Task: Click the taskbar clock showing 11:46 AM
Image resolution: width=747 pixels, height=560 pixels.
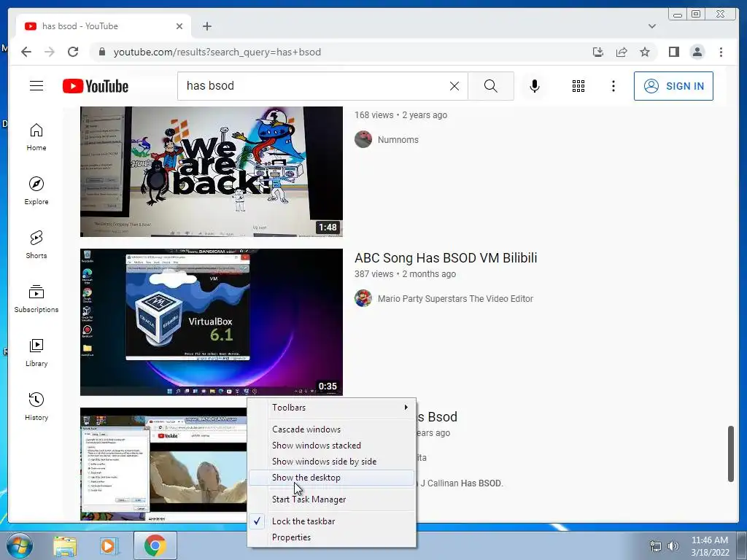Action: point(710,546)
